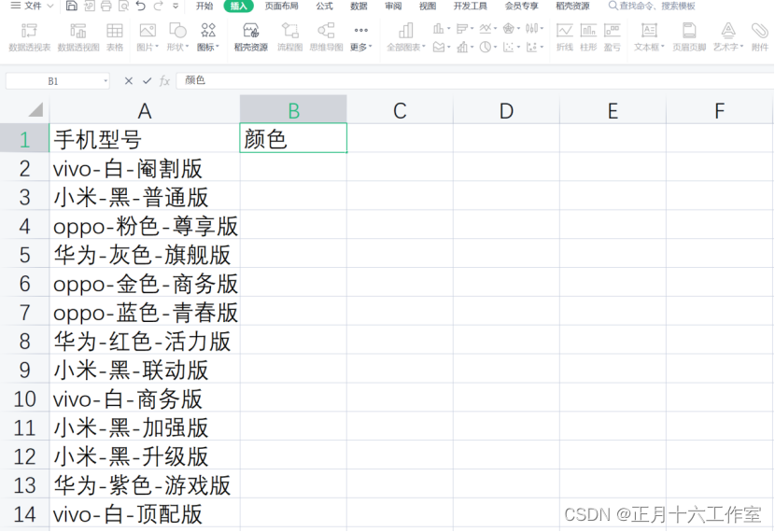
Task: Insert a stock chart from chart gallery
Action: click(534, 29)
